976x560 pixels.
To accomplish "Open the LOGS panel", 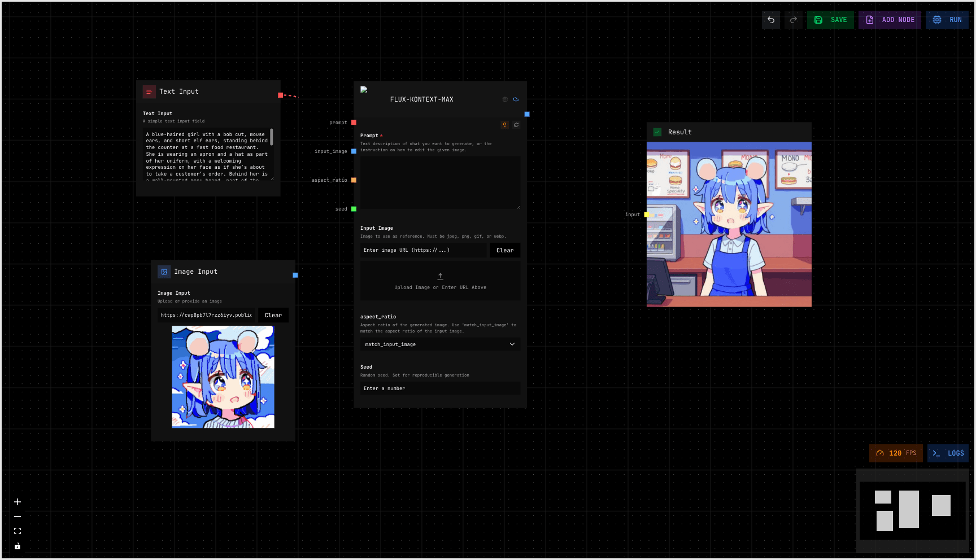I will click(x=948, y=453).
